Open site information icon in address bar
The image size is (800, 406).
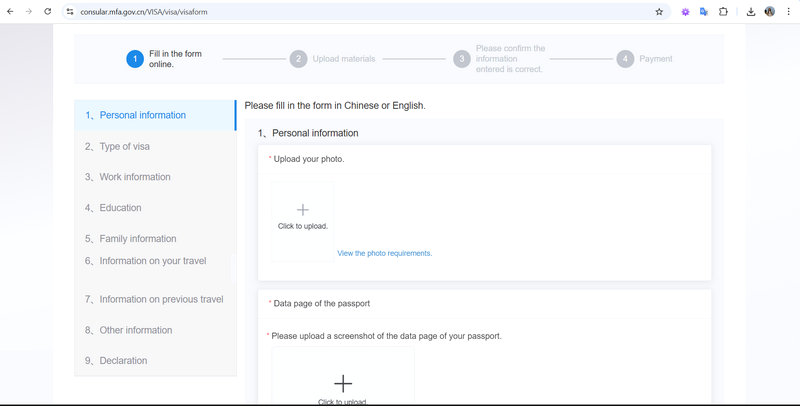tap(70, 11)
